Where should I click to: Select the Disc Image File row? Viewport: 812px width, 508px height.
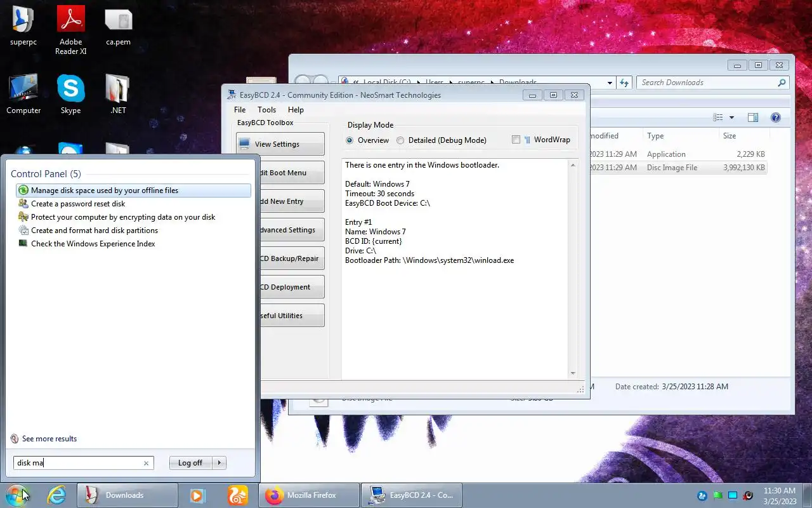678,168
